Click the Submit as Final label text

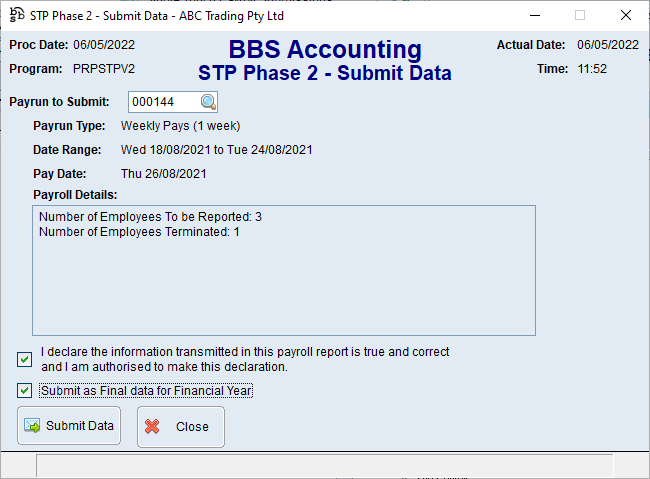tap(146, 391)
